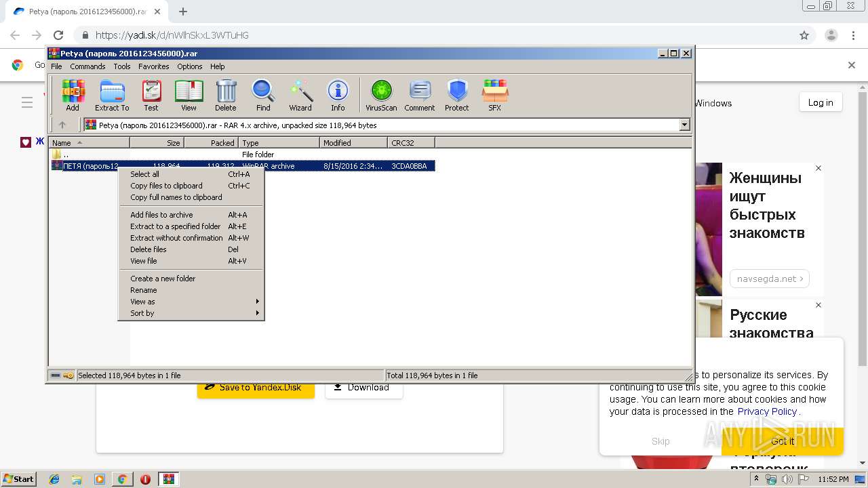Open the Favorites menu
868x488 pixels.
(x=154, y=66)
